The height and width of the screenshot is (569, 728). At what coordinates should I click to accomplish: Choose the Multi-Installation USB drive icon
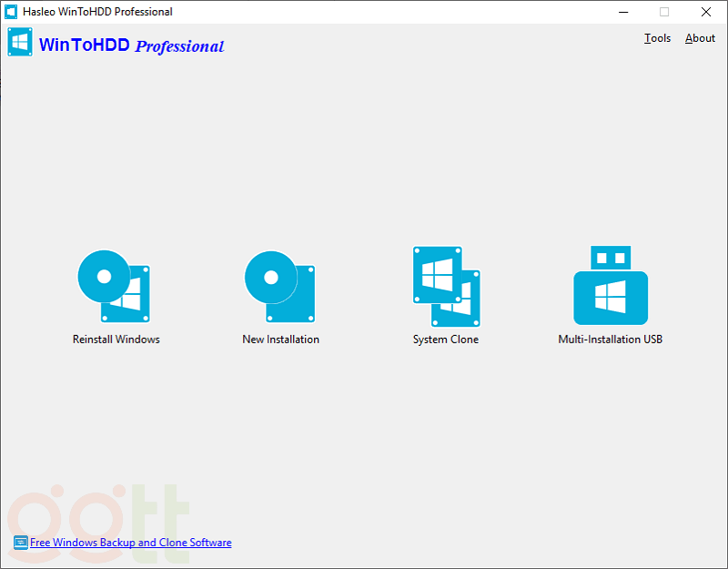click(611, 287)
